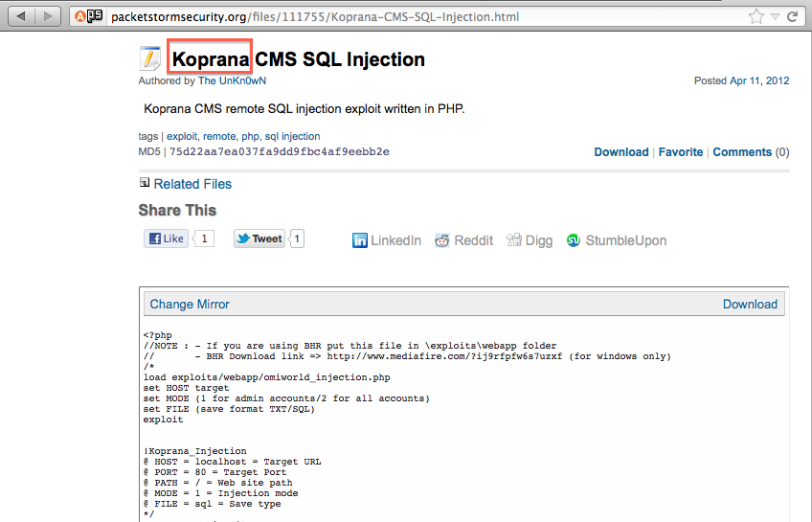Like the page on Facebook
812x522 pixels.
tap(167, 238)
